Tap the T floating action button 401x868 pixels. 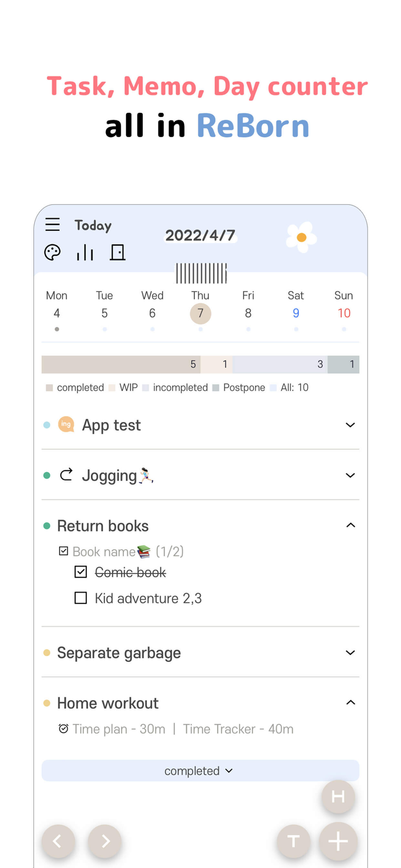[x=293, y=841]
